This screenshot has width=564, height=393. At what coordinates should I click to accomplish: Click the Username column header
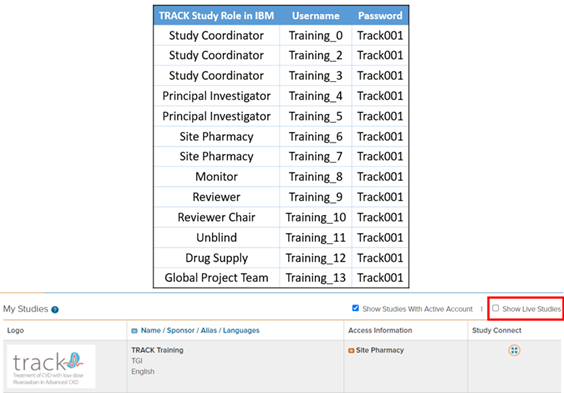pos(315,16)
